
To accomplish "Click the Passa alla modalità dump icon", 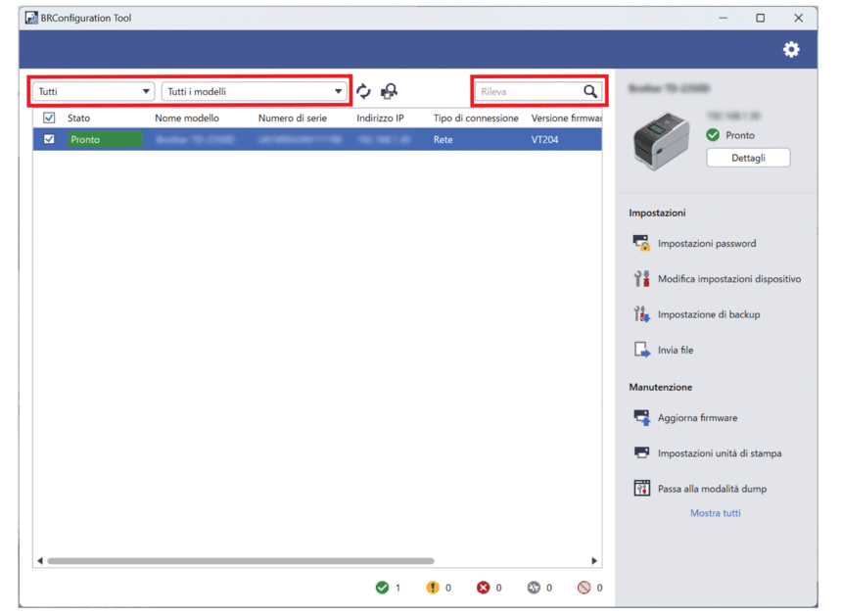I will pyautogui.click(x=641, y=488).
